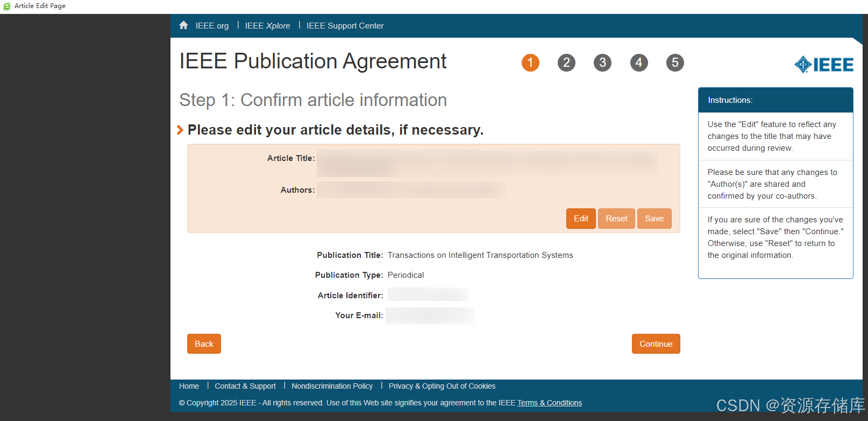The image size is (868, 421).
Task: Click the IEEE logo
Action: 824,65
